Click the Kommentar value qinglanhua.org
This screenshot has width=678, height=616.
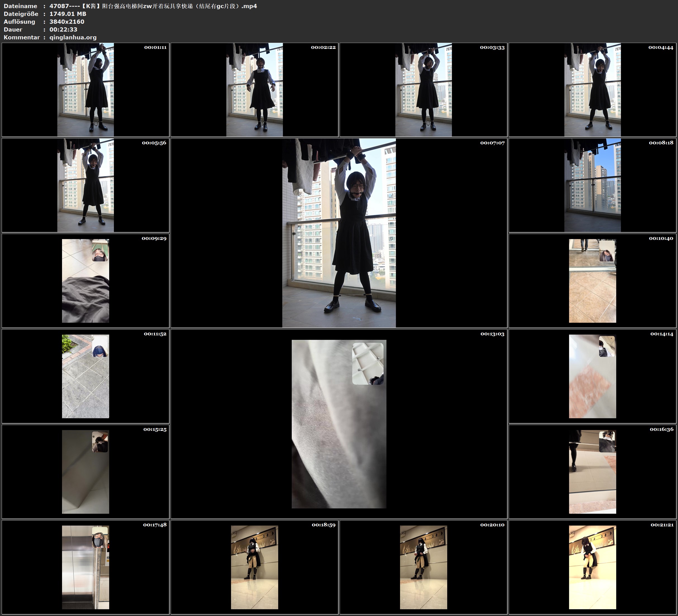tap(73, 37)
